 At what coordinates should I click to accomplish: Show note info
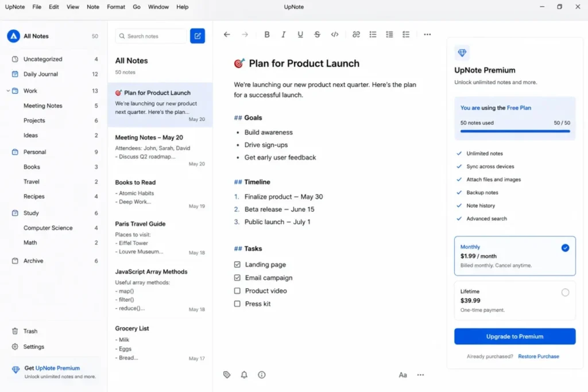(x=262, y=375)
